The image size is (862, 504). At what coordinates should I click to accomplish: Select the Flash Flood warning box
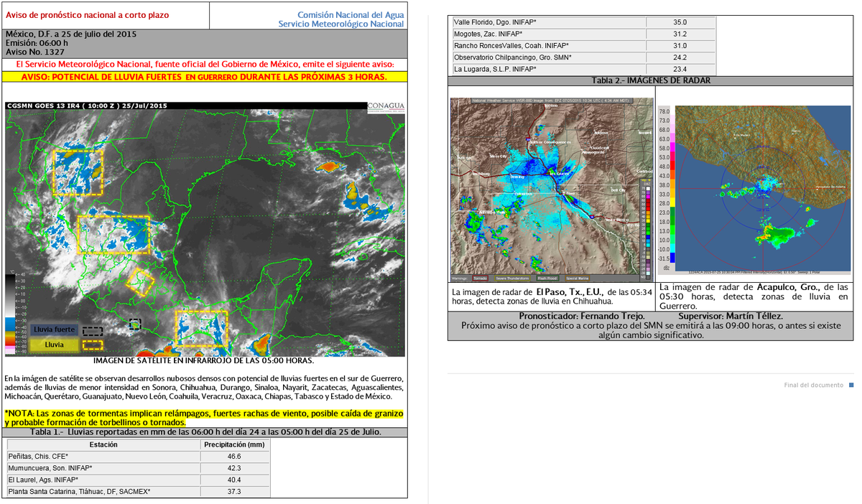click(x=547, y=278)
